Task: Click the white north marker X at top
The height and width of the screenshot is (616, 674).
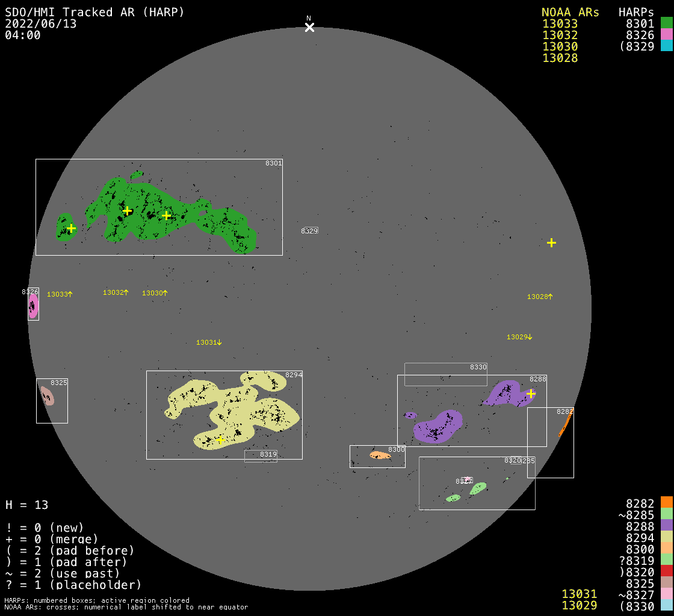Action: coord(309,27)
